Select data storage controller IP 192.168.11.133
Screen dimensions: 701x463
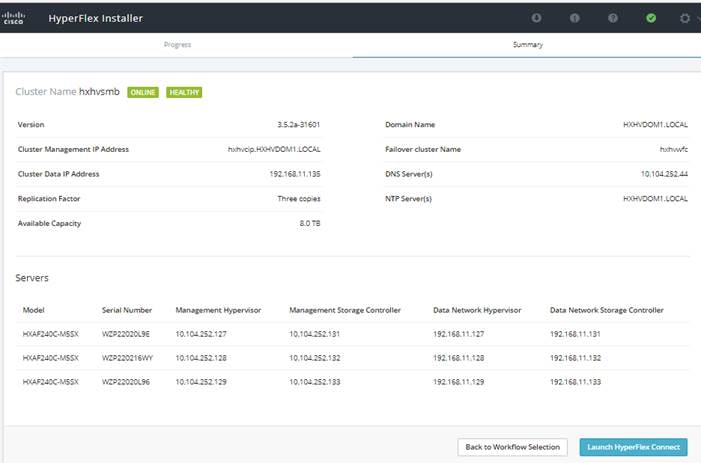click(575, 382)
